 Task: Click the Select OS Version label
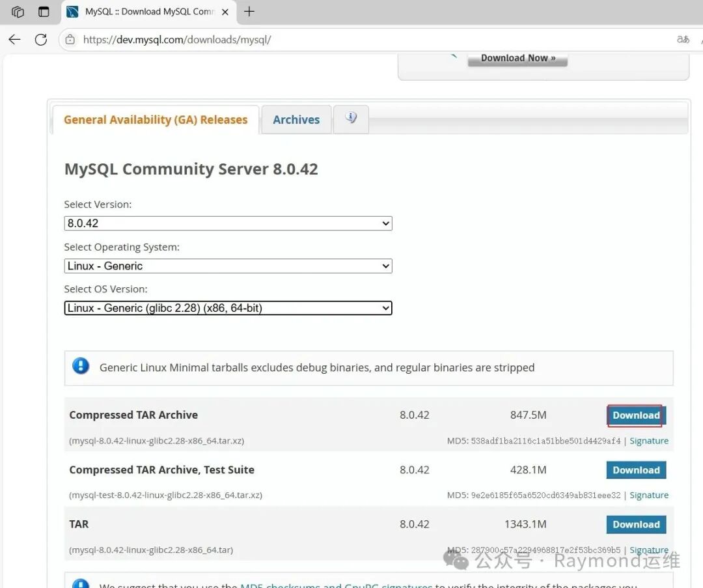click(105, 289)
